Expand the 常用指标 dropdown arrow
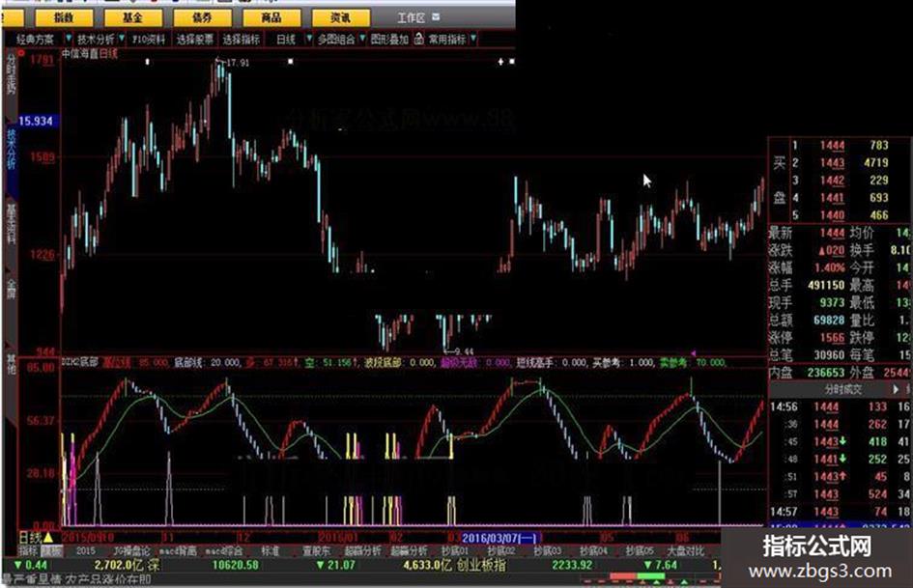 [x=473, y=39]
